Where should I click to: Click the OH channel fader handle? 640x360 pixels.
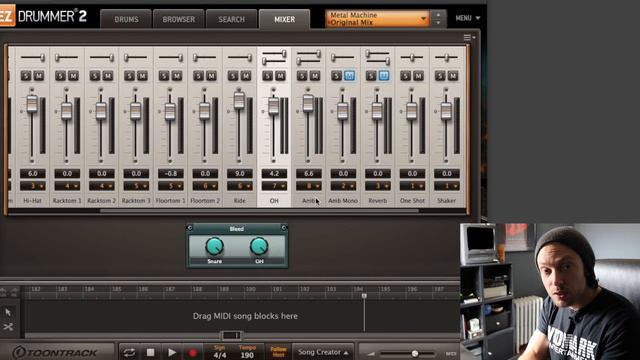point(273,106)
